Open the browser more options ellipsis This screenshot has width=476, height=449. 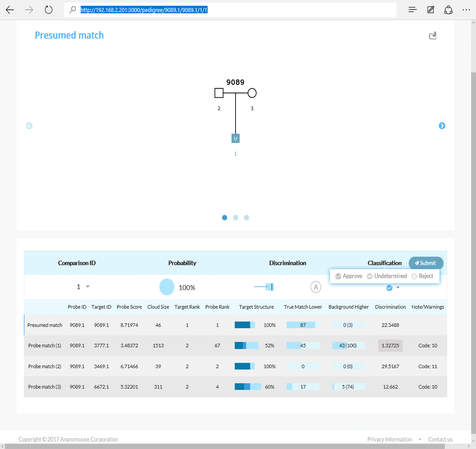pos(466,10)
